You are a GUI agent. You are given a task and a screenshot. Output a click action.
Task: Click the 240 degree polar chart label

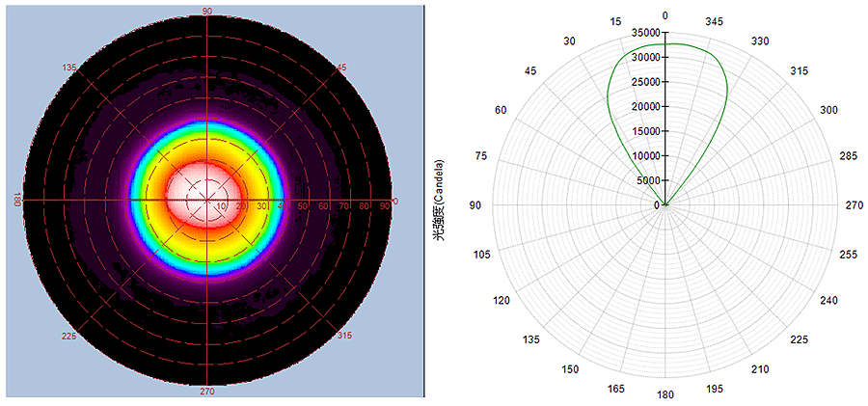828,300
